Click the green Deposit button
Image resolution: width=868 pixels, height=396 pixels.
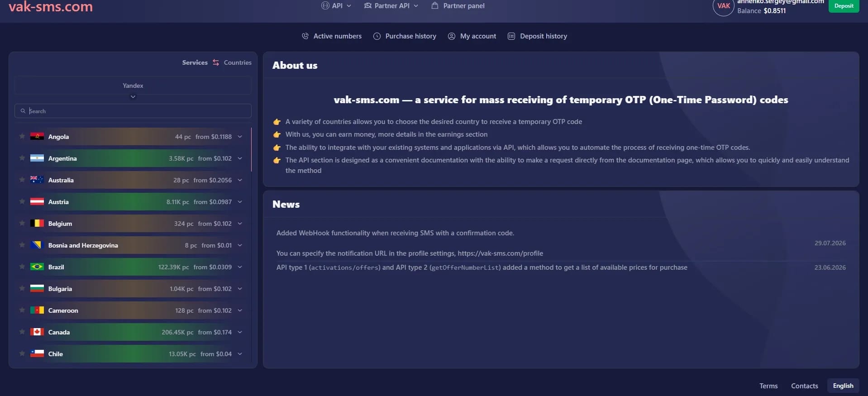(844, 6)
